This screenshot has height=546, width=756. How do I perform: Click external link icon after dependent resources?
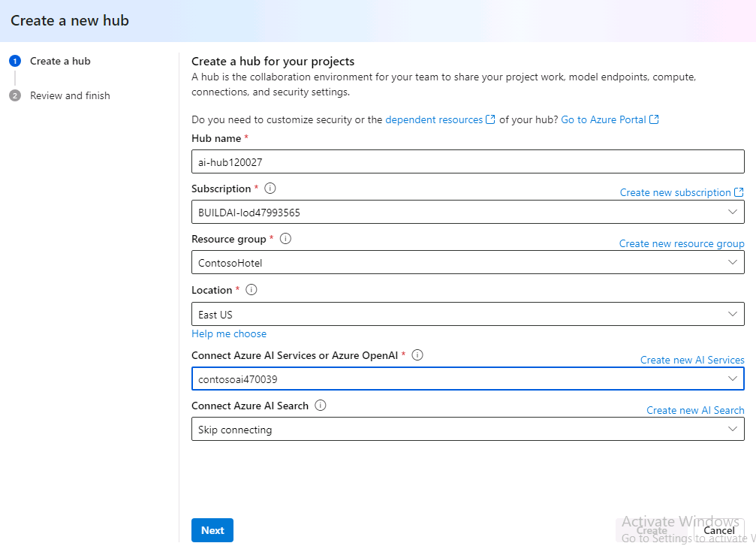(x=490, y=119)
